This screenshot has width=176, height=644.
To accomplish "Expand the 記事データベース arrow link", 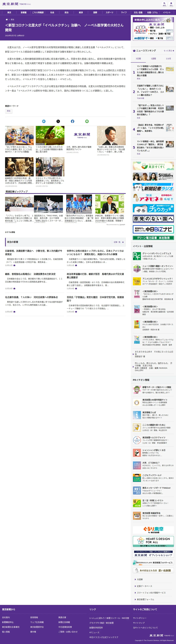I will pyautogui.click(x=144, y=586).
